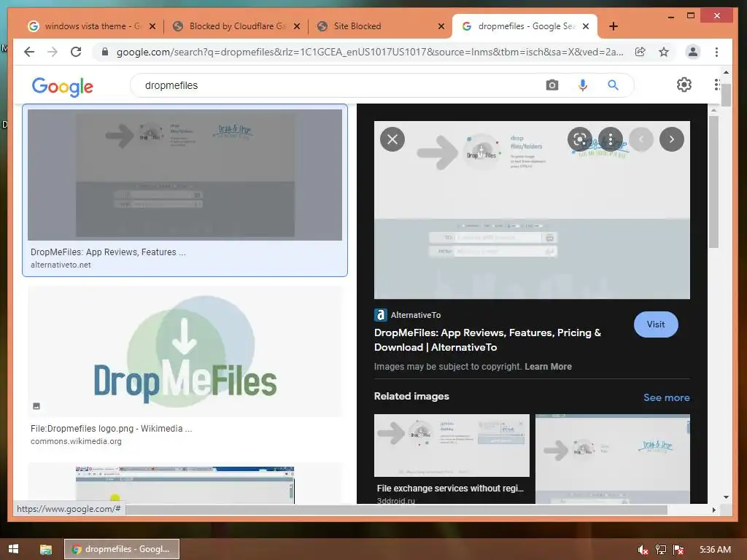Screen dimensions: 747x560
Task: Click the muted volume tray icon
Action: coord(643,550)
